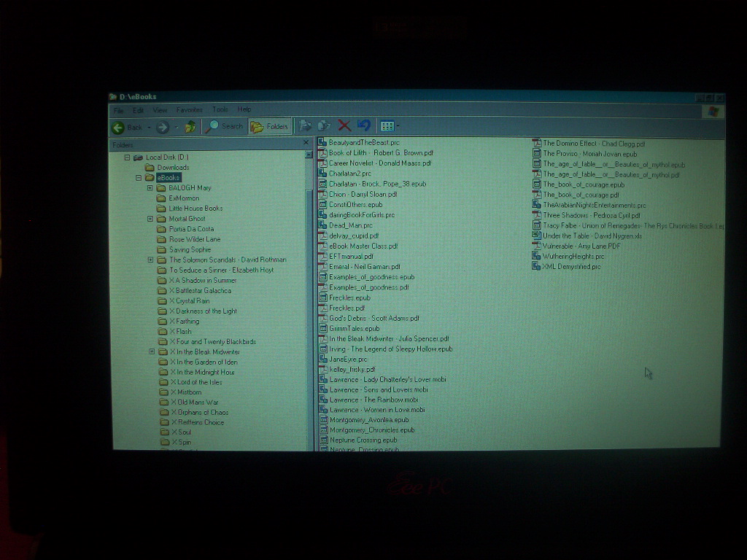Collapse the eBooks tree node

tap(139, 178)
